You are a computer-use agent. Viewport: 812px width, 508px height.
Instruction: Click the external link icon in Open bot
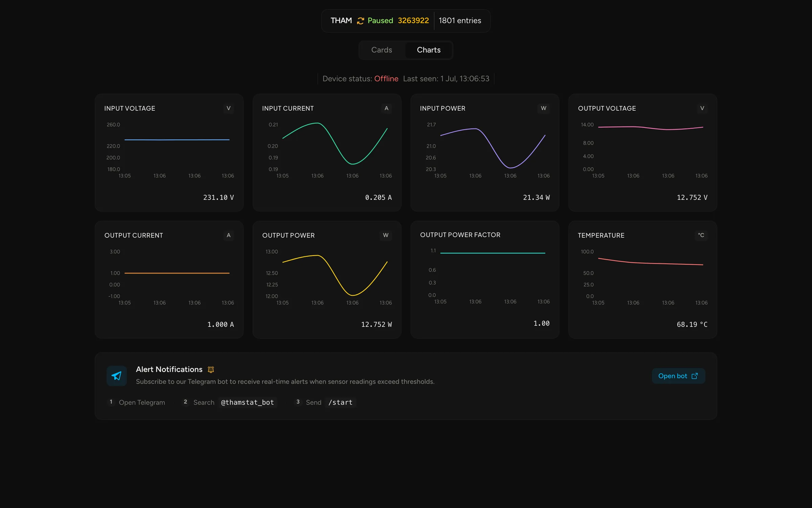pyautogui.click(x=695, y=376)
